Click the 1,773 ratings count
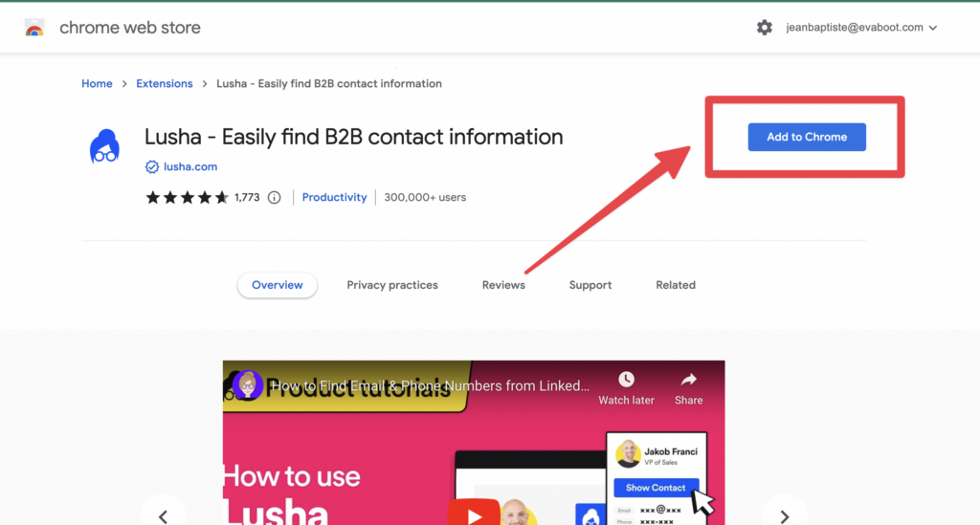Screen dimensions: 980x525 click(x=247, y=198)
